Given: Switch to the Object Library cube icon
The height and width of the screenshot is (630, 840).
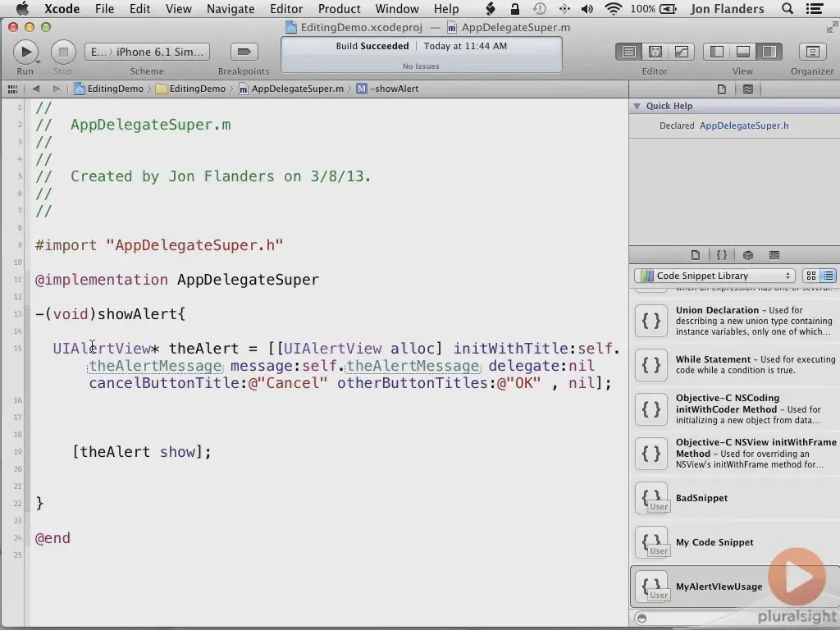Looking at the screenshot, I should point(747,255).
